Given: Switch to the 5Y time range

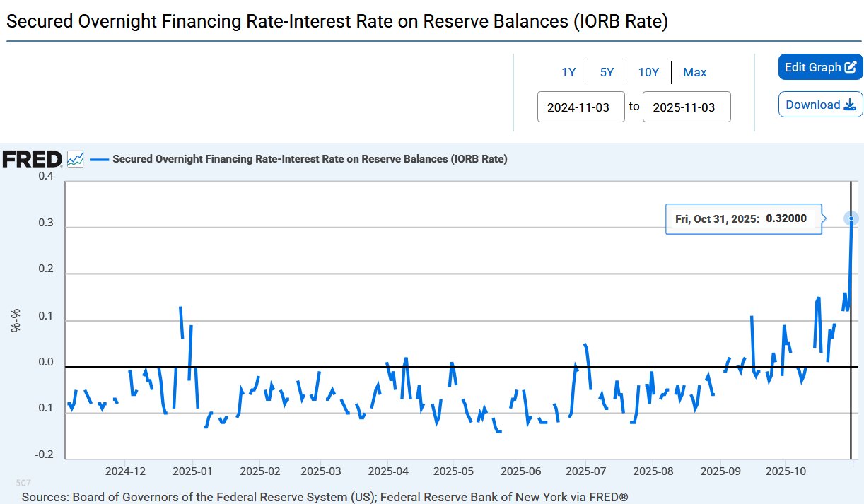Looking at the screenshot, I should 607,72.
